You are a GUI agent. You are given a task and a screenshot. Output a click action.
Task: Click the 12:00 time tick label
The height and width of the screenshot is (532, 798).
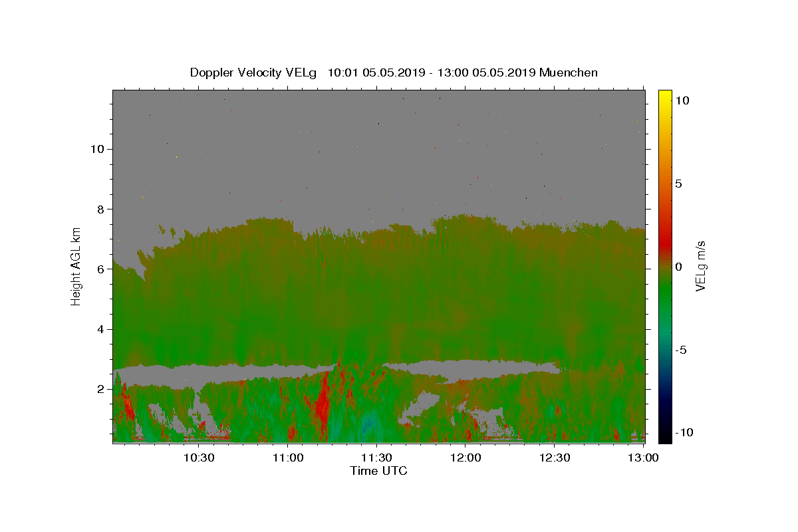(x=465, y=458)
